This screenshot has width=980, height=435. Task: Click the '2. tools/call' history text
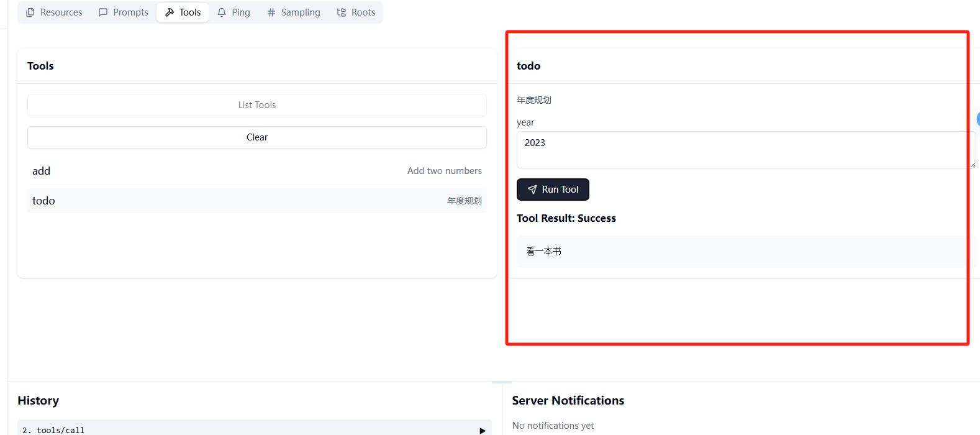[x=53, y=430]
